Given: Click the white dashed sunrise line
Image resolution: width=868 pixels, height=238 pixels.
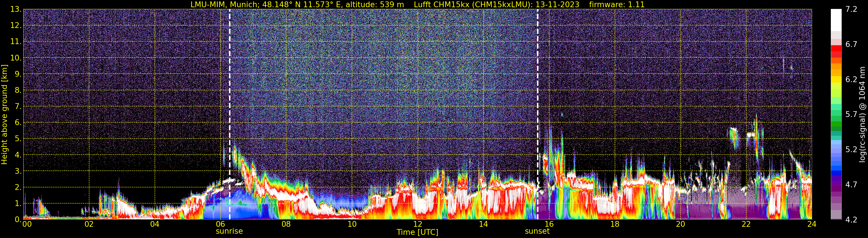Looking at the screenshot, I should [230, 114].
